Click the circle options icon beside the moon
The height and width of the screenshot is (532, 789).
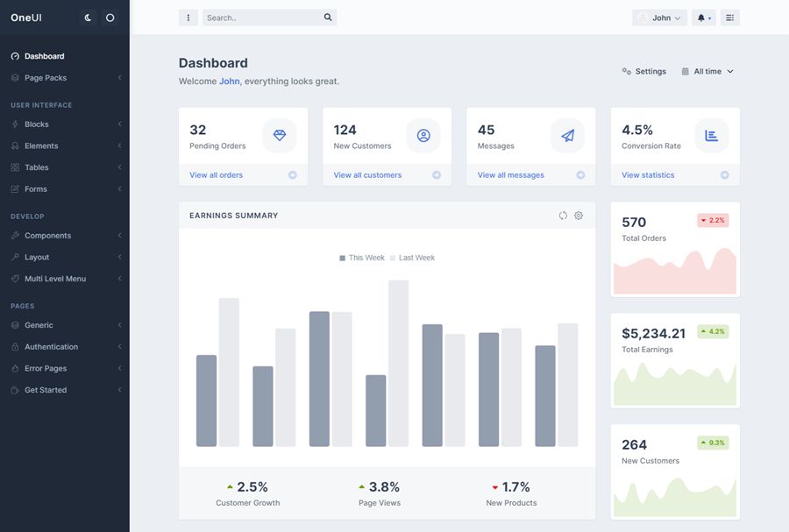110,18
